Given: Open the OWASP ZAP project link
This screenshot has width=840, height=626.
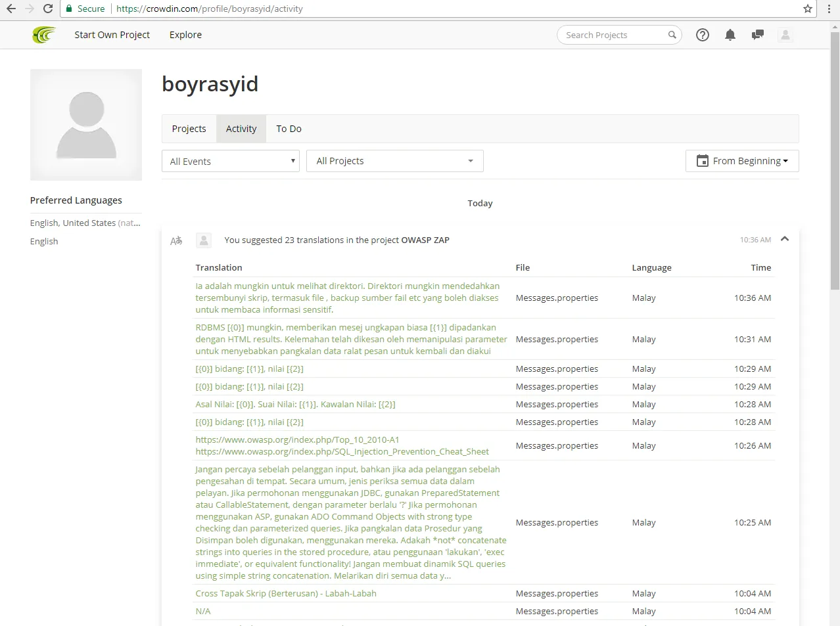Looking at the screenshot, I should 425,240.
